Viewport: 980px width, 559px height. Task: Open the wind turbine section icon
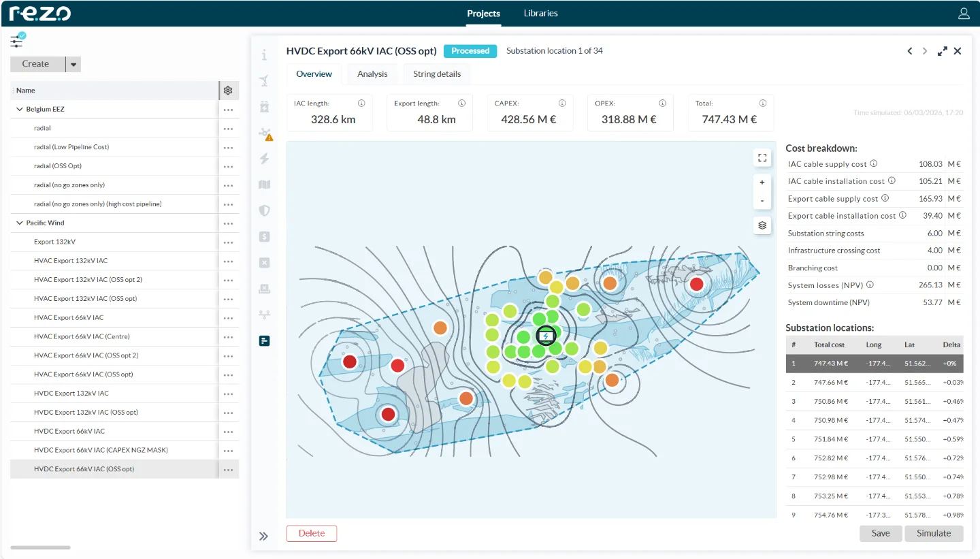pyautogui.click(x=265, y=81)
